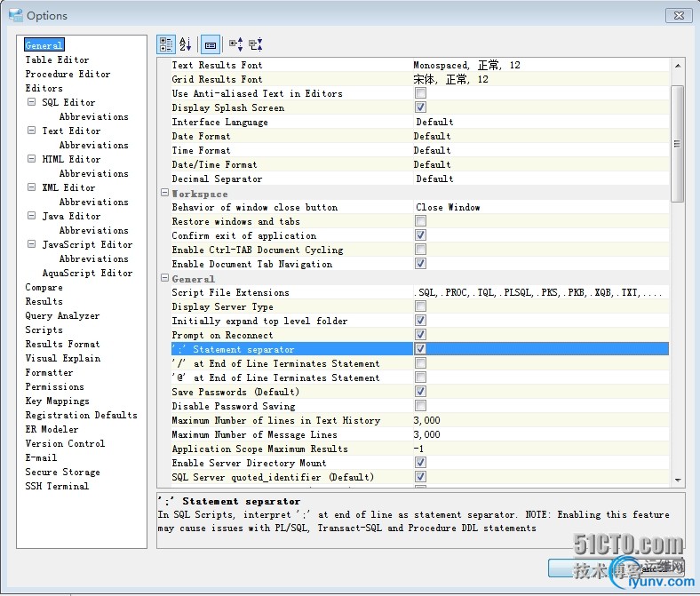
Task: Open ER Modeler options
Action: (x=52, y=430)
